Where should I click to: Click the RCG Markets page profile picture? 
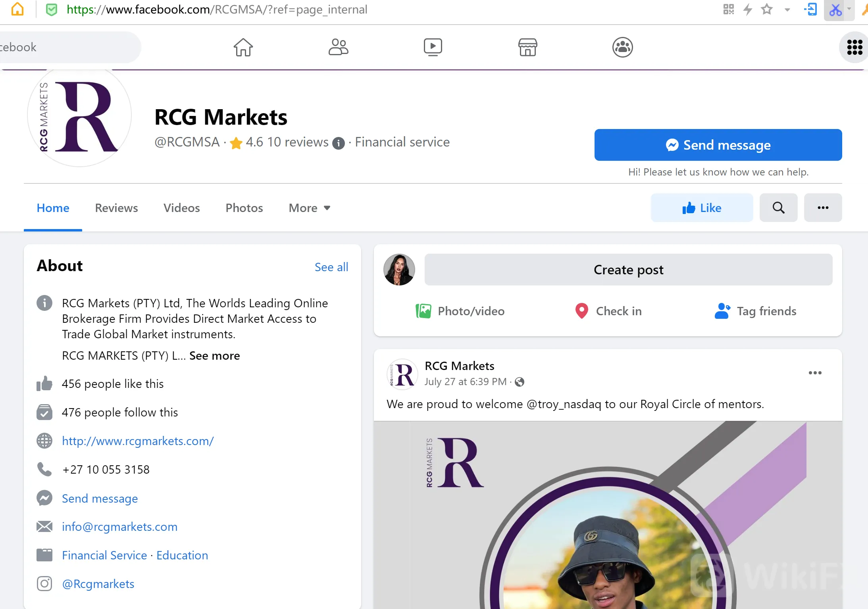pyautogui.click(x=79, y=116)
